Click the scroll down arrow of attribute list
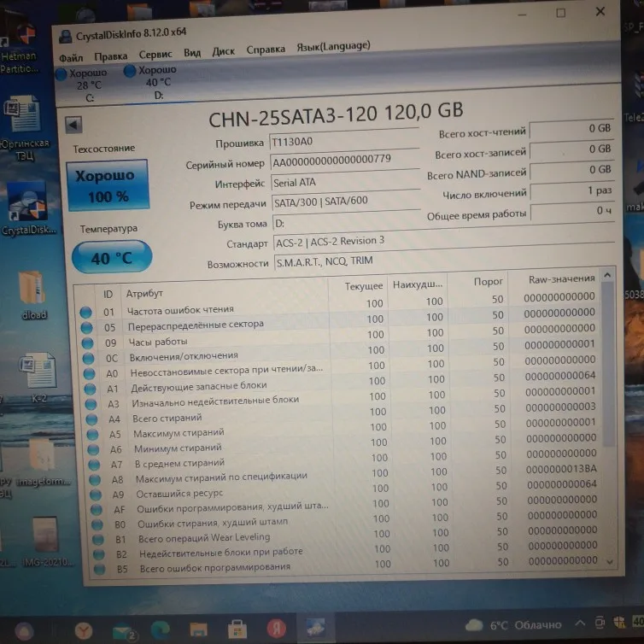Viewport: 644px width, 644px height. point(611,562)
